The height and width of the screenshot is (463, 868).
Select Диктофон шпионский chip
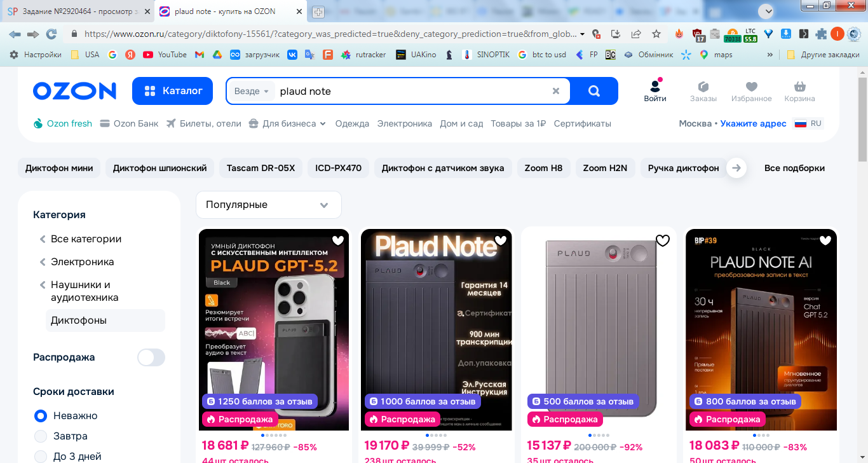click(x=160, y=168)
